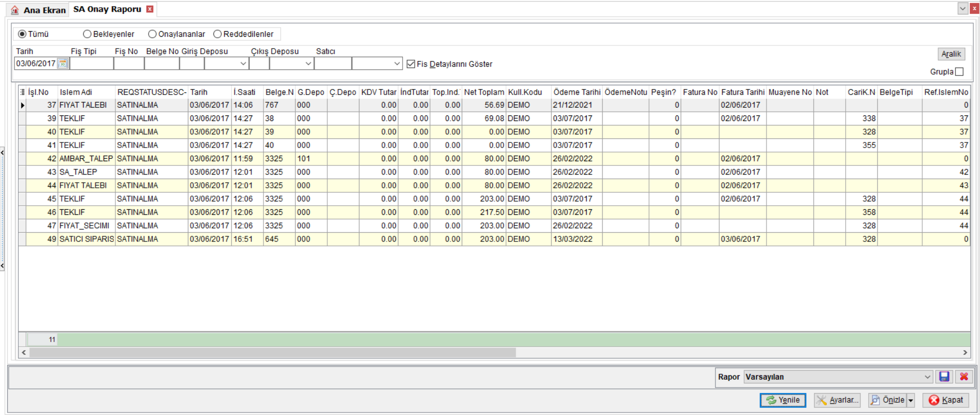The image size is (980, 415).
Task: Click the Fiş Tipi input field
Action: (x=91, y=64)
